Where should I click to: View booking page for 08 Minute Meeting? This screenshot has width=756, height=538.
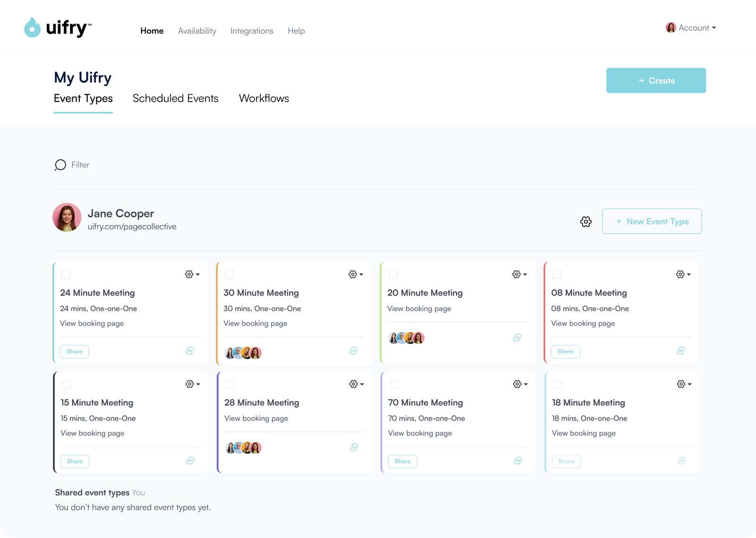(x=583, y=323)
